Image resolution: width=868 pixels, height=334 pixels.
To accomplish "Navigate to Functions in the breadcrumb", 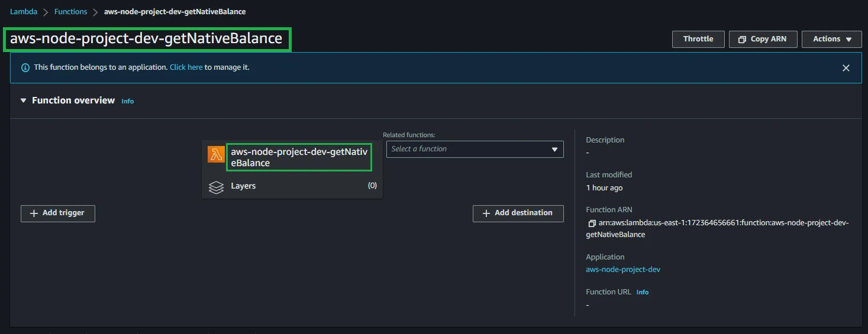I will pyautogui.click(x=70, y=12).
